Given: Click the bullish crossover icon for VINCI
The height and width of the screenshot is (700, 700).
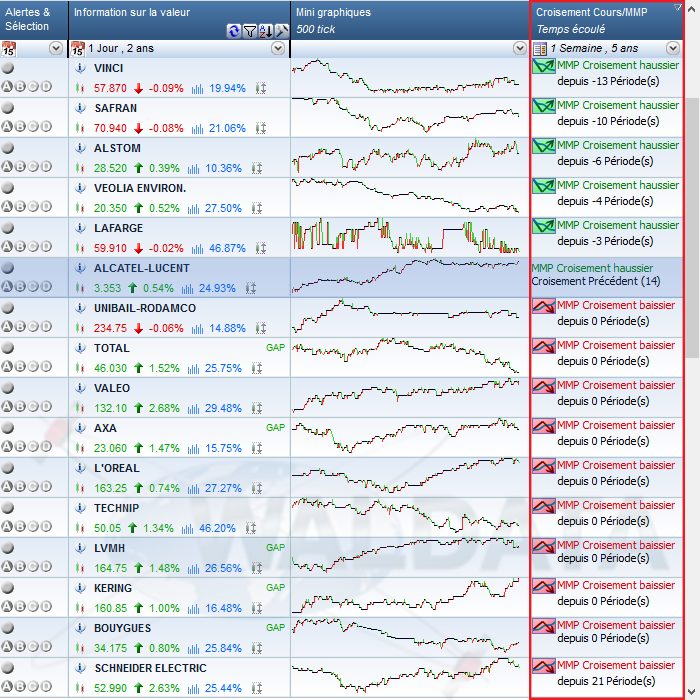Looking at the screenshot, I should pos(544,67).
